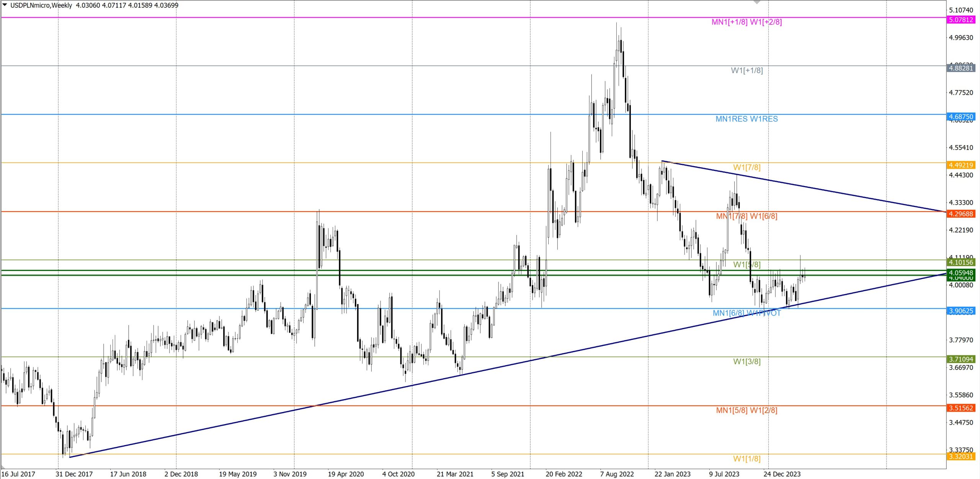
Task: Click the 7 Aug 2022 date marker
Action: 617,474
